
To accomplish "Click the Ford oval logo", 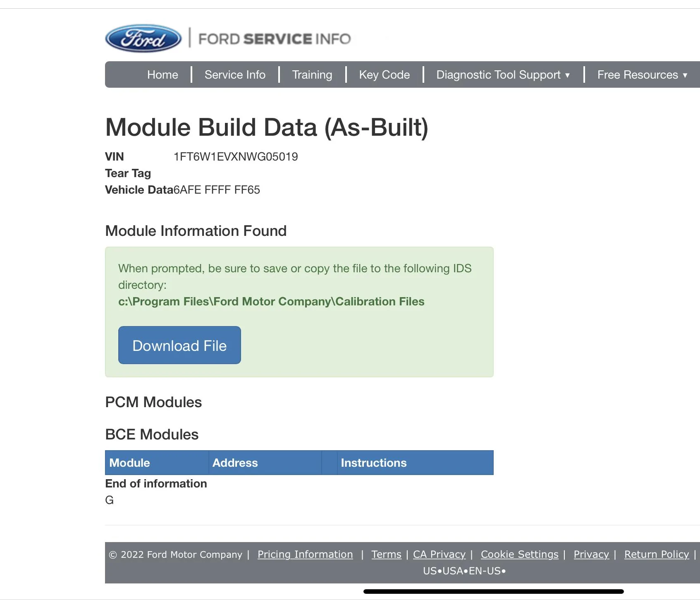I will pos(143,38).
